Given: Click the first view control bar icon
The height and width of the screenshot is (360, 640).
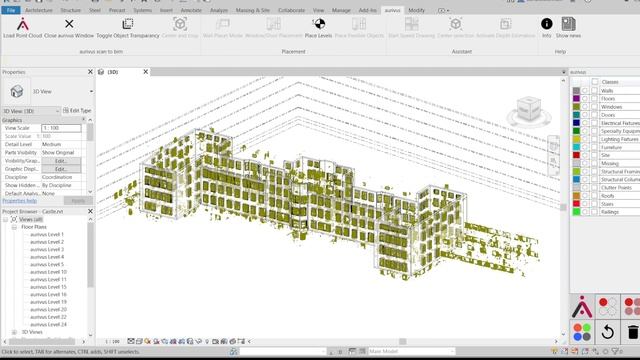Looking at the screenshot, I should tap(131, 341).
